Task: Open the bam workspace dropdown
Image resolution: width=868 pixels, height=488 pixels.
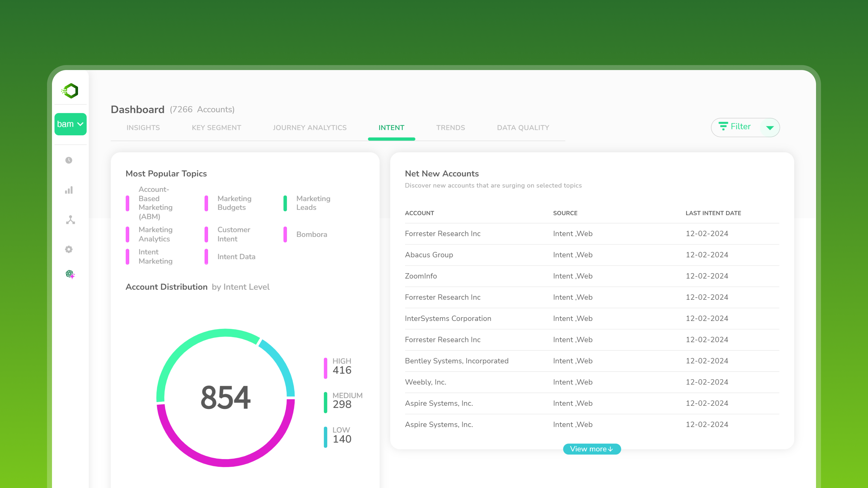Action: [x=71, y=124]
